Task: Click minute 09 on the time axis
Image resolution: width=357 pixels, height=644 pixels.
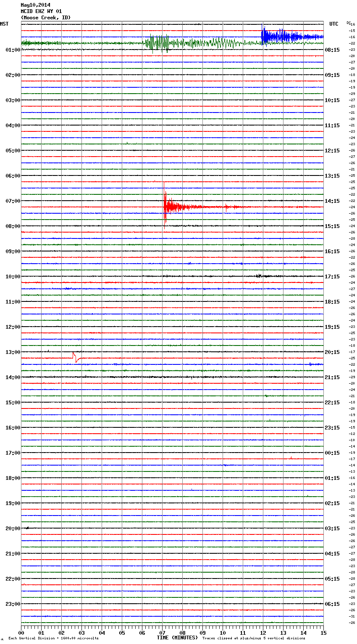Action: tap(202, 633)
